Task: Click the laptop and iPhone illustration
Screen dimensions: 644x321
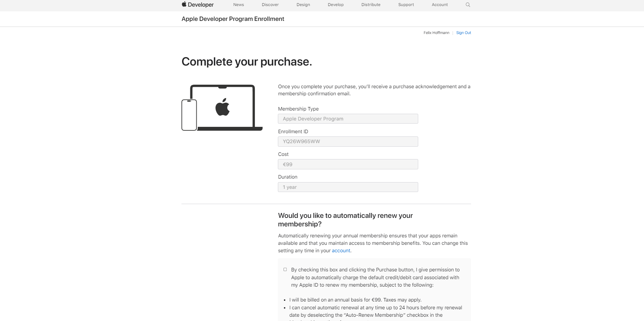Action: pos(222,108)
